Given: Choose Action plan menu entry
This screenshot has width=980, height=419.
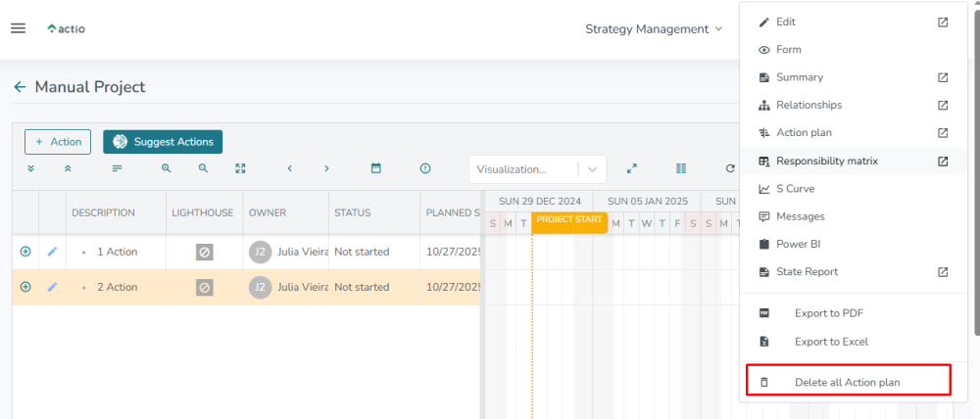Looking at the screenshot, I should 854,133.
